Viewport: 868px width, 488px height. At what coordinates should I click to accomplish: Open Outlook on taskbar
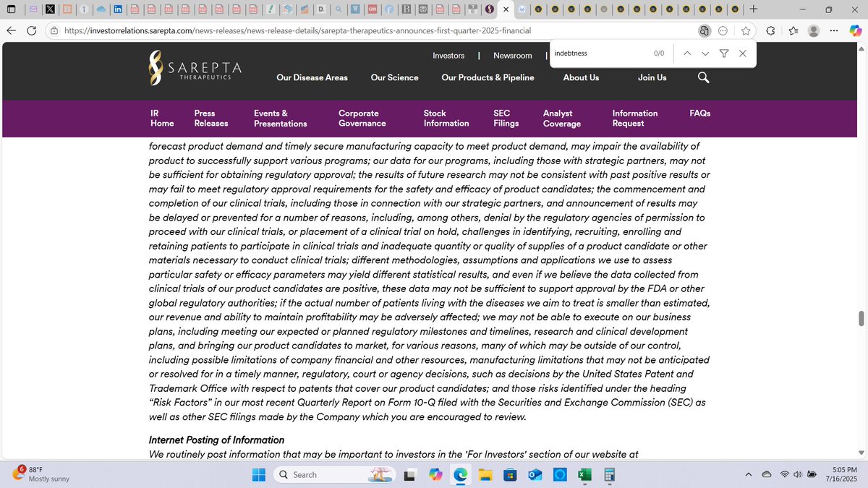click(x=535, y=474)
